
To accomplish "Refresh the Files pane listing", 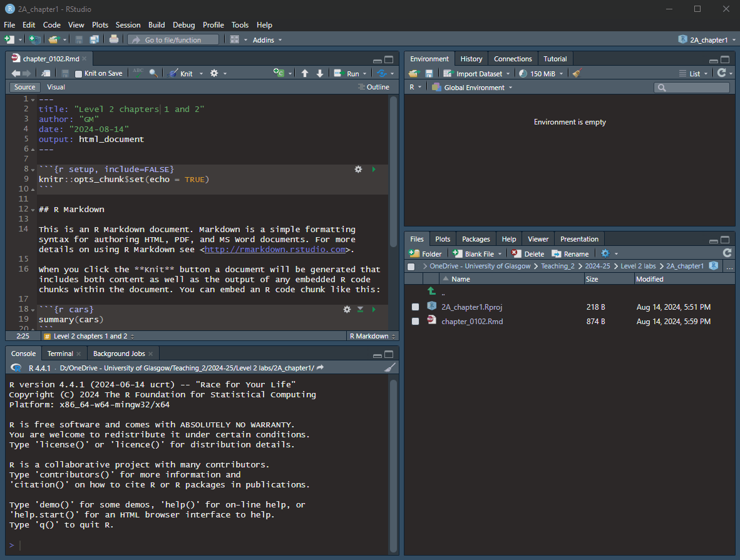I will (x=727, y=253).
